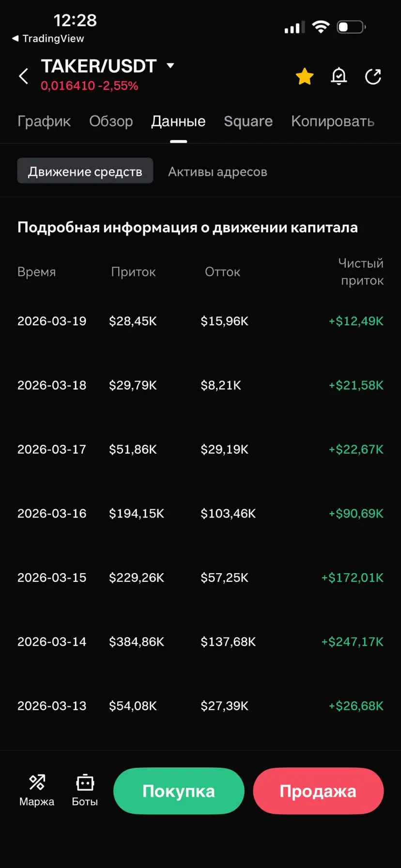This screenshot has width=401, height=868.
Task: Toggle the yellow favorite star
Action: tap(305, 76)
